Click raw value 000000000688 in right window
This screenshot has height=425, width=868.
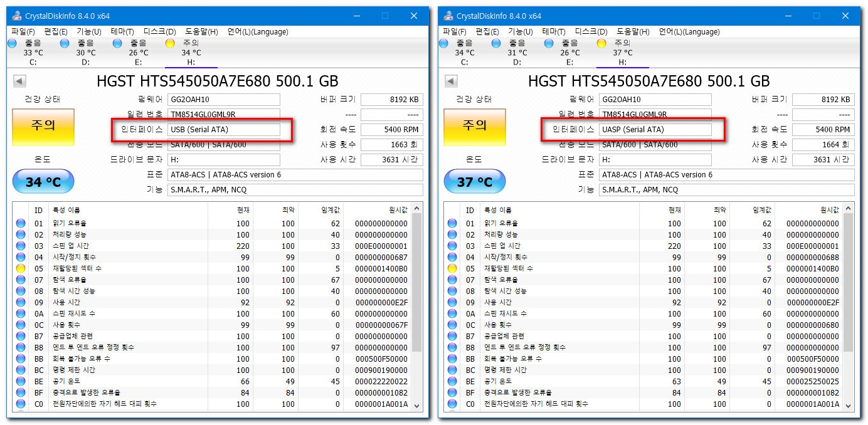813,257
